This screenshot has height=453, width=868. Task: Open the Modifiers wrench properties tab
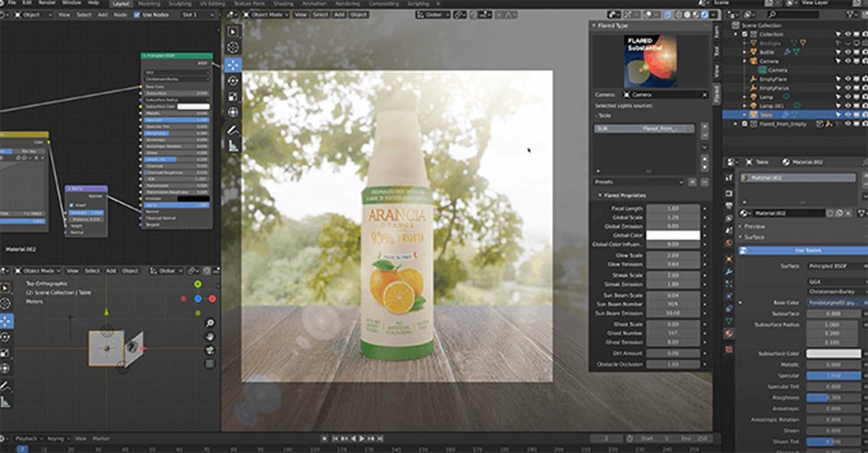[729, 272]
